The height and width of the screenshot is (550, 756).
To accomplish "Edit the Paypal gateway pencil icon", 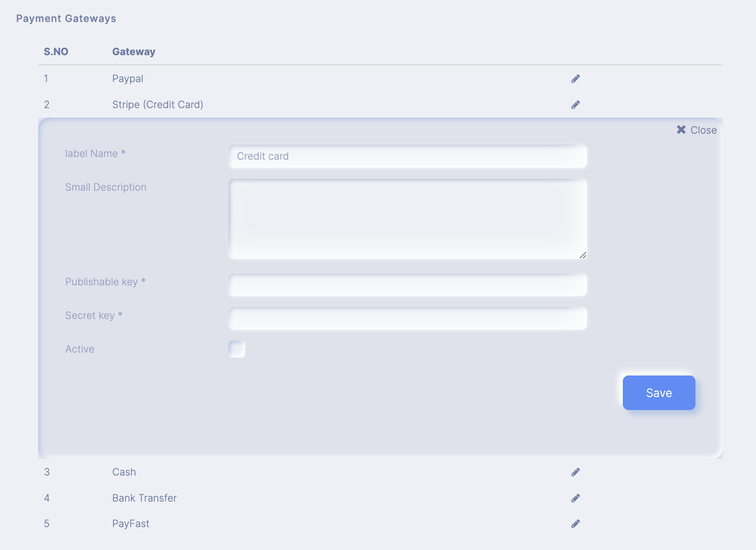I will [x=576, y=79].
